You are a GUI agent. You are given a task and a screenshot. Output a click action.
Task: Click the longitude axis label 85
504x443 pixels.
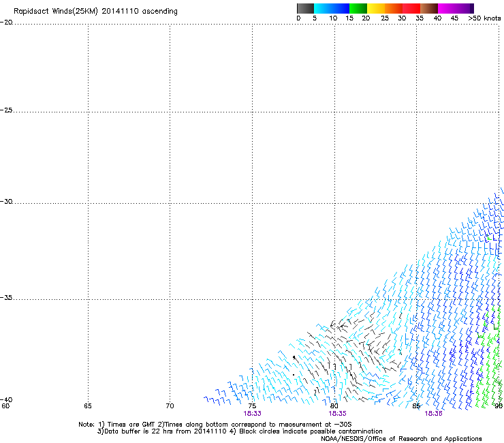pyautogui.click(x=416, y=406)
